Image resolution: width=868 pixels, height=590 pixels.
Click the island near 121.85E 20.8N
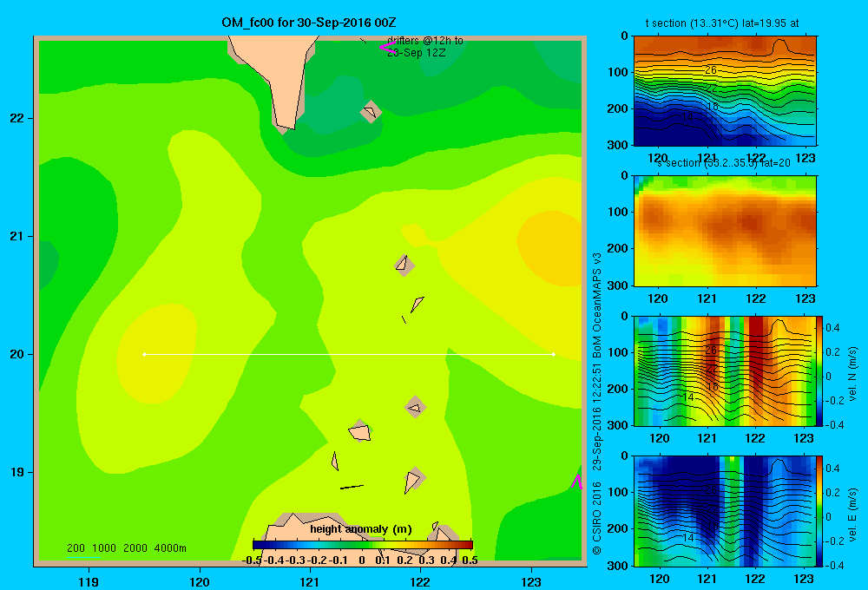tap(404, 265)
